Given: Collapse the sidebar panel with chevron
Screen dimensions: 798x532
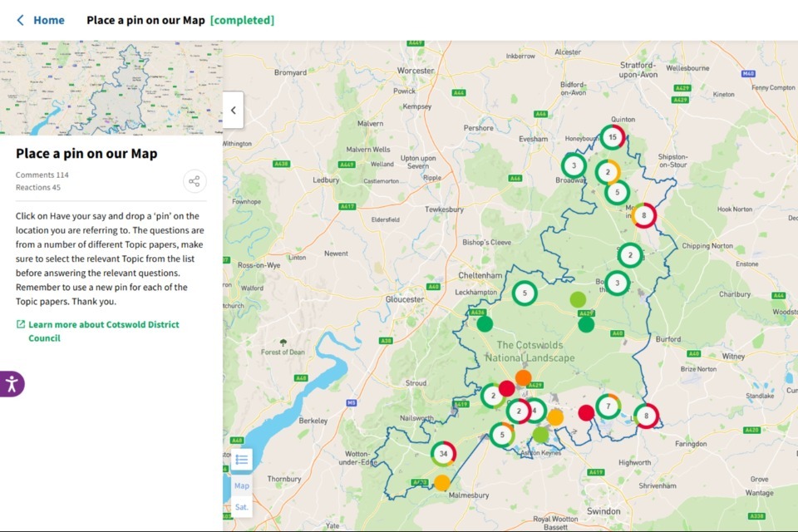Looking at the screenshot, I should [233, 110].
